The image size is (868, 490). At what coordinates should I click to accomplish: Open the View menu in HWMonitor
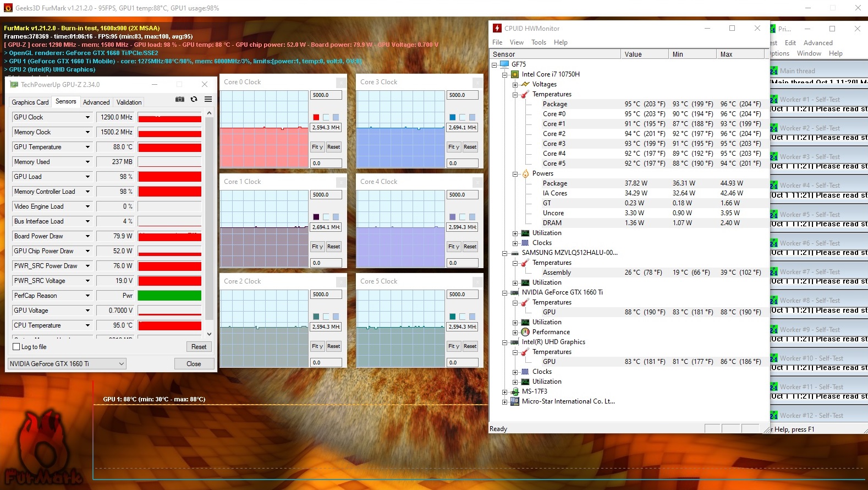click(517, 42)
